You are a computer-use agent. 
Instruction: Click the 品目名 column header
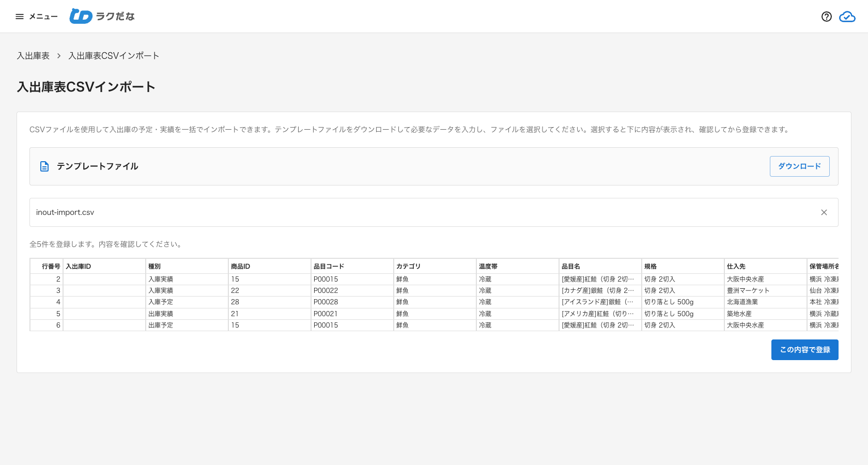pyautogui.click(x=600, y=267)
